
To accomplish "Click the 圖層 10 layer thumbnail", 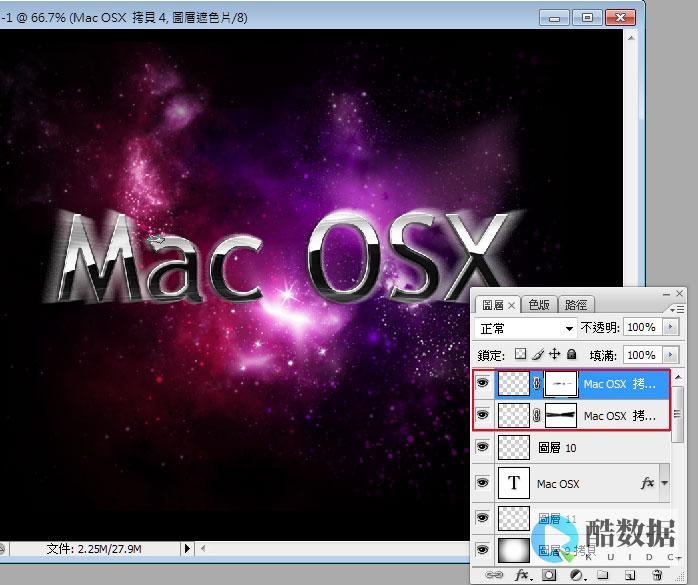I will click(x=514, y=447).
